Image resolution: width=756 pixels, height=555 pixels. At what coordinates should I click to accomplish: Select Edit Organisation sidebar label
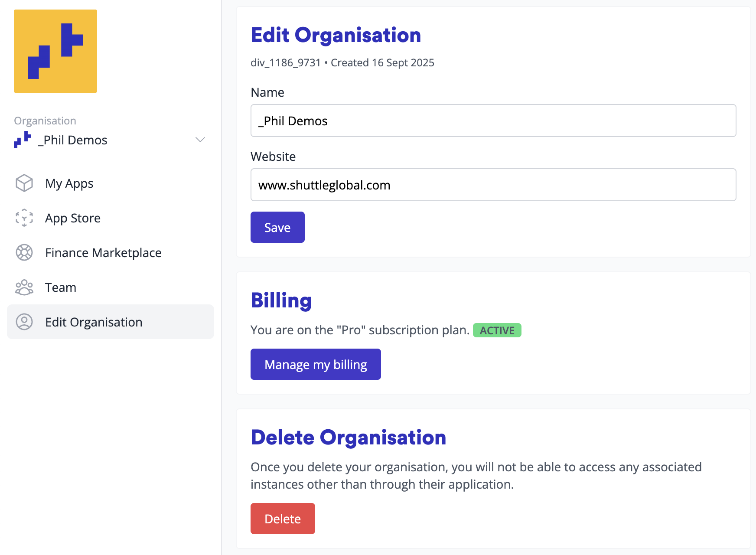coord(94,322)
